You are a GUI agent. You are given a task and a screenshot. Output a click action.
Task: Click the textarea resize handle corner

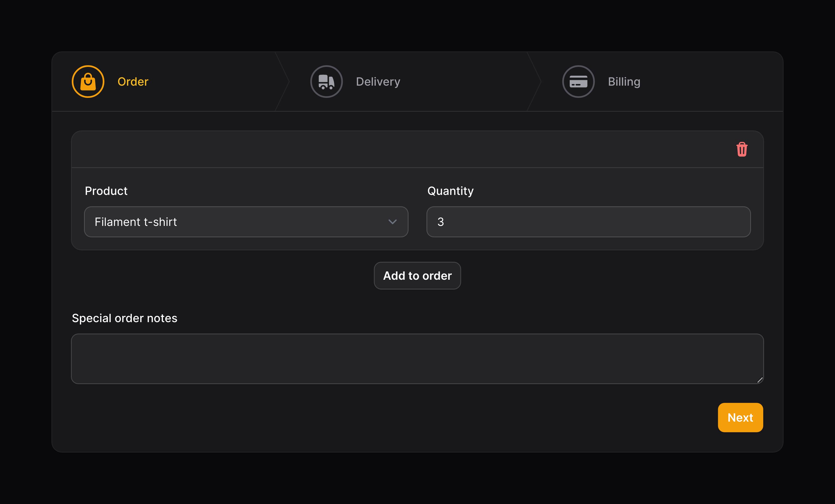[x=759, y=380]
